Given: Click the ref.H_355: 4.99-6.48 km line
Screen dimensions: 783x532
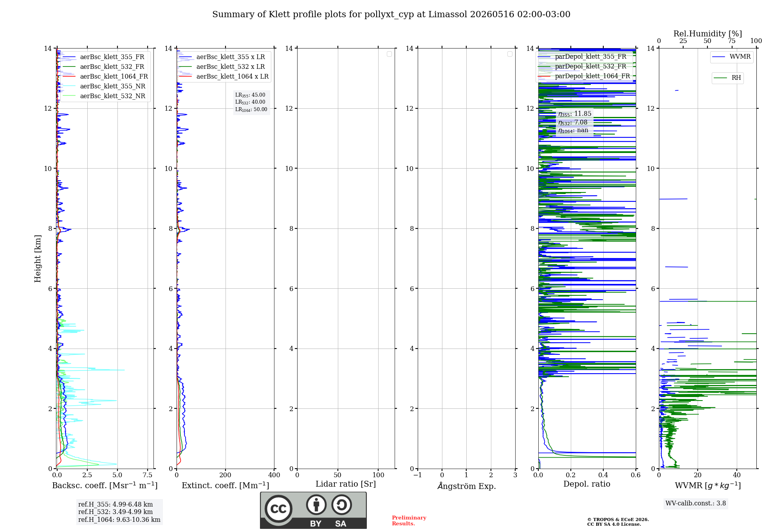Looking at the screenshot, I should click(x=115, y=505).
